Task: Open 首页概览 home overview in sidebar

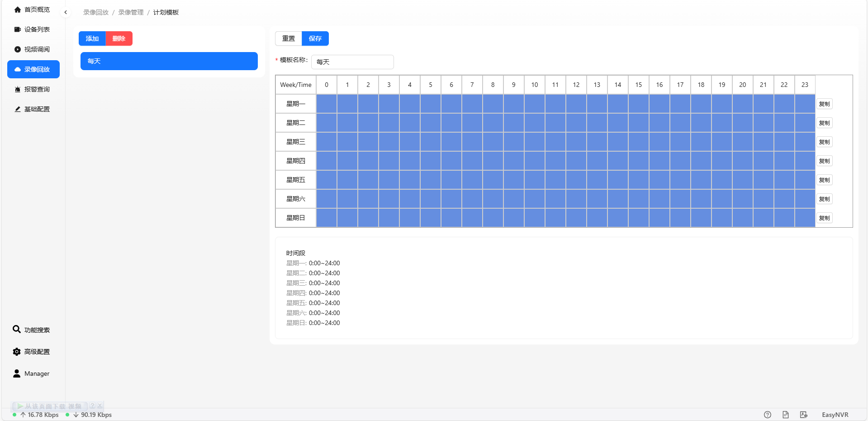Action: pyautogui.click(x=33, y=10)
